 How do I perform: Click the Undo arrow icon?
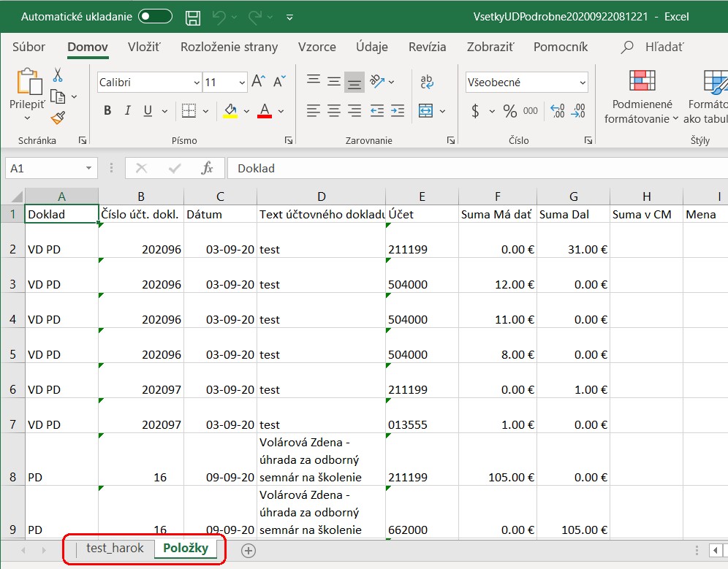219,18
